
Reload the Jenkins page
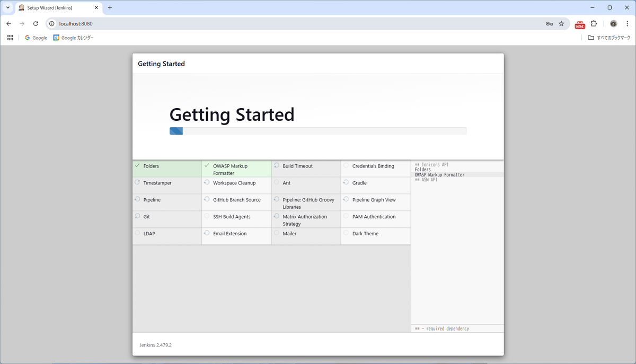[36, 23]
